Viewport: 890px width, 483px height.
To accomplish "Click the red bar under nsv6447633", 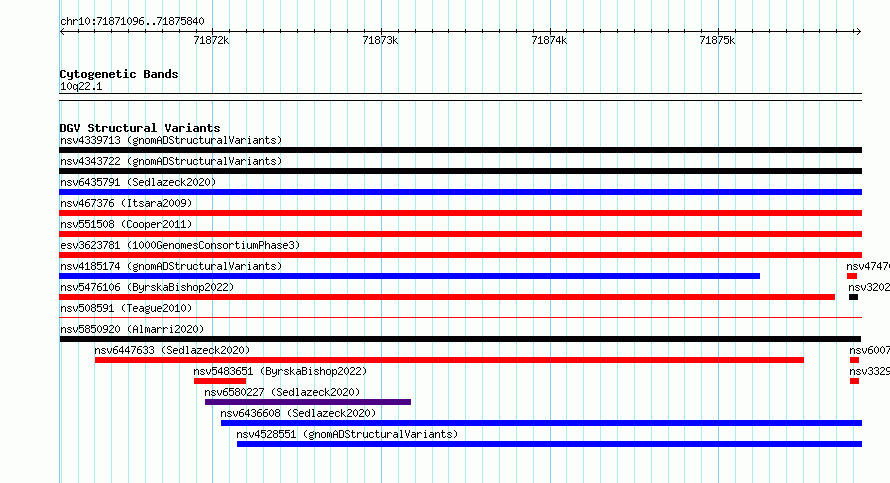I will [449, 360].
